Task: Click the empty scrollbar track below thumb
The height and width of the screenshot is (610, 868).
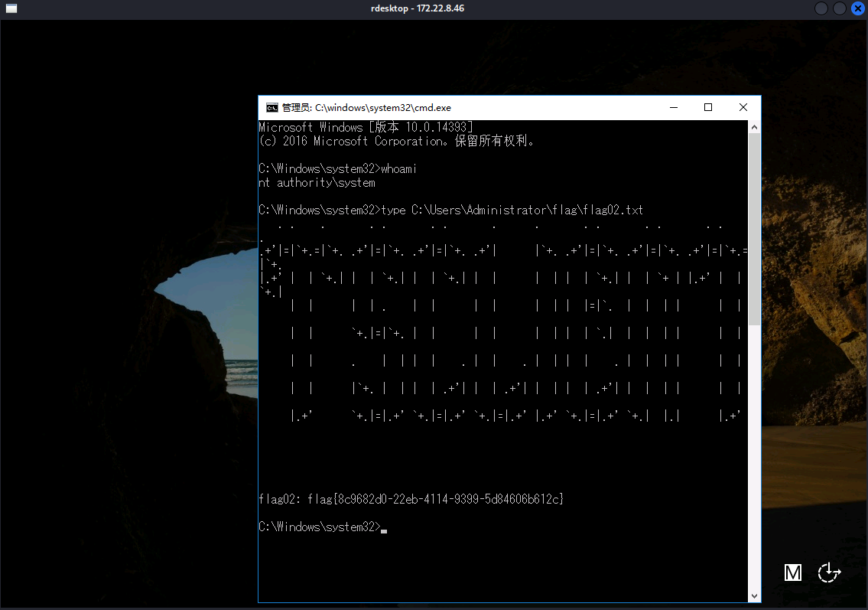Action: [x=754, y=459]
